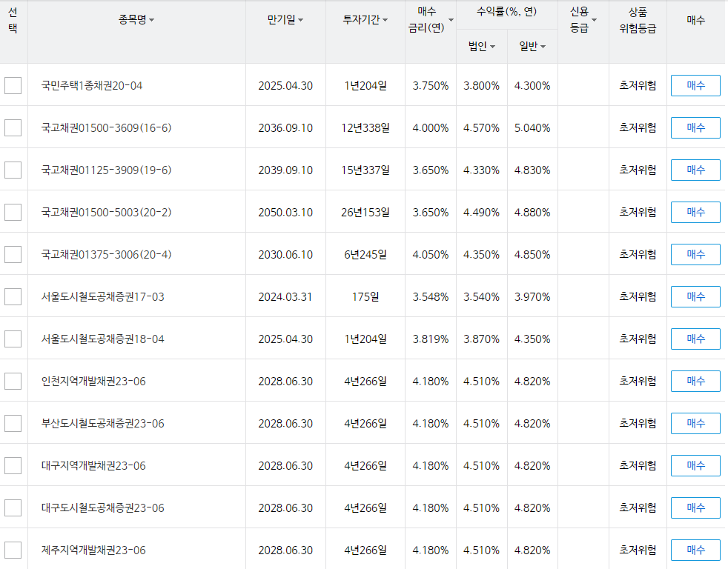The image size is (728, 569).
Task: Check the box for 국고채권01125-3909(19-6)
Action: tap(13, 170)
